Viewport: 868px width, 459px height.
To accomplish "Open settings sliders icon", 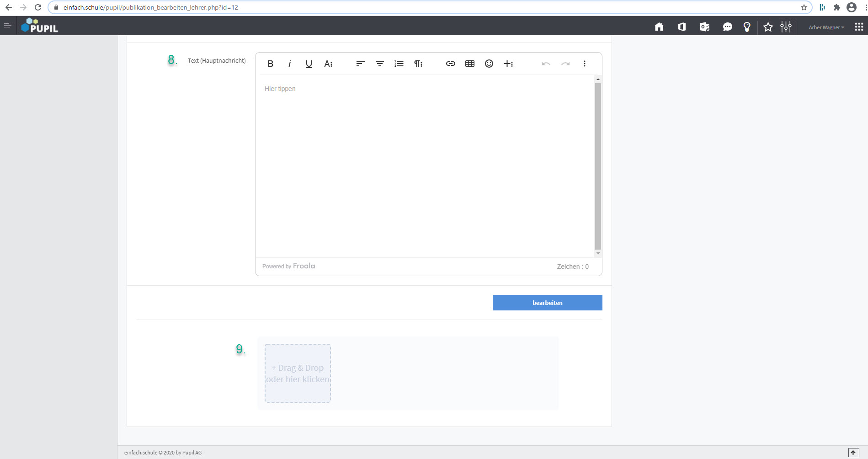I will tap(786, 27).
